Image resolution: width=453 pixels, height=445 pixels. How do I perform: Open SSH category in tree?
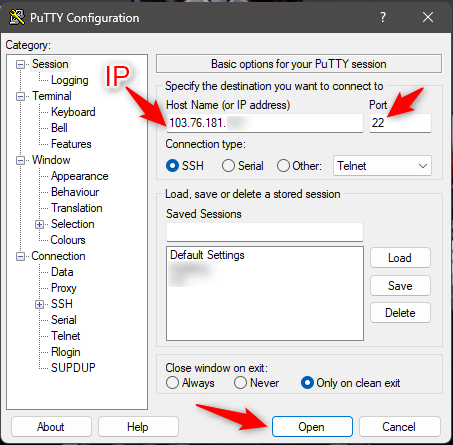(62, 304)
